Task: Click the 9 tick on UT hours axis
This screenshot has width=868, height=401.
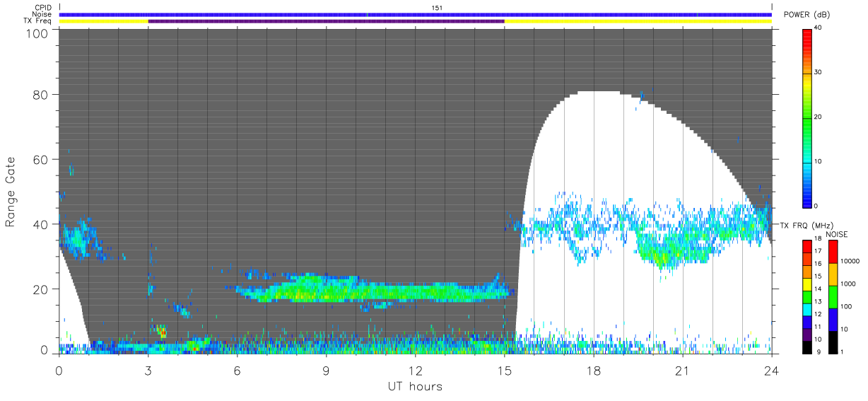Action: pyautogui.click(x=327, y=370)
